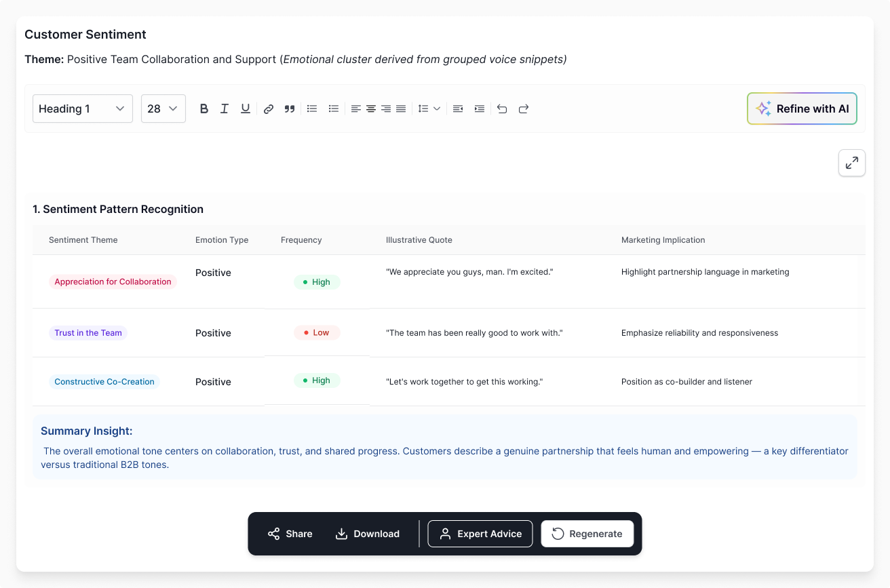The width and height of the screenshot is (890, 588).
Task: Decrease indent using the outdent icon
Action: pos(457,109)
